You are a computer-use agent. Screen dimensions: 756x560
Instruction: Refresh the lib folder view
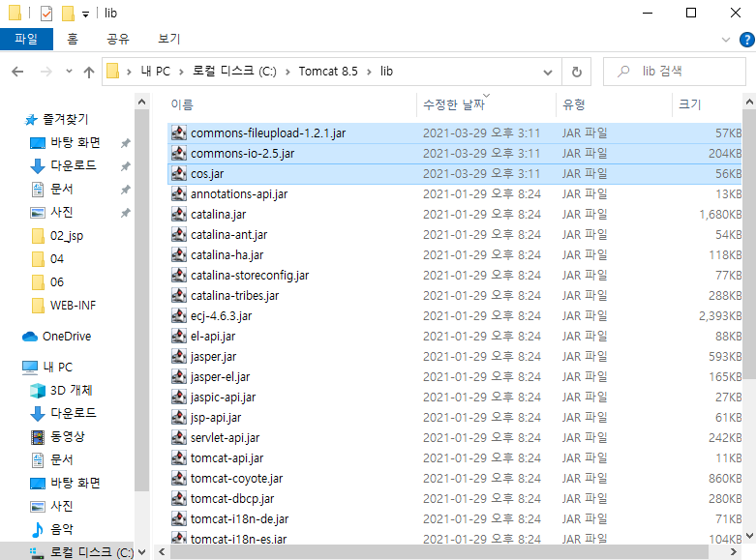point(576,72)
